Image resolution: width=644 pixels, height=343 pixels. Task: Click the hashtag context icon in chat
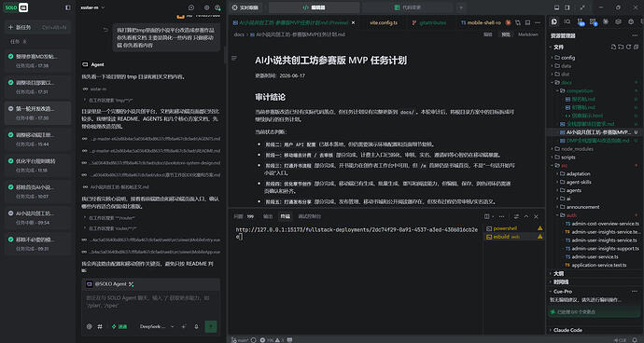pos(100,326)
